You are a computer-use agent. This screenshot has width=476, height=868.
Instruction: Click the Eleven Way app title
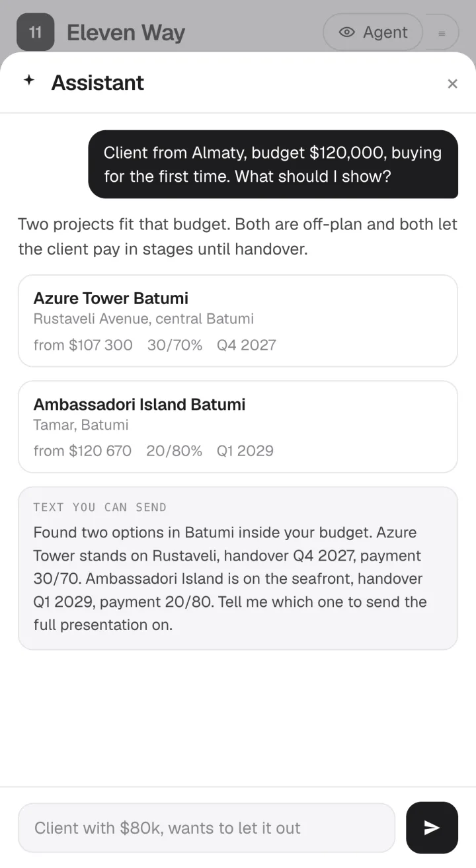pos(126,32)
